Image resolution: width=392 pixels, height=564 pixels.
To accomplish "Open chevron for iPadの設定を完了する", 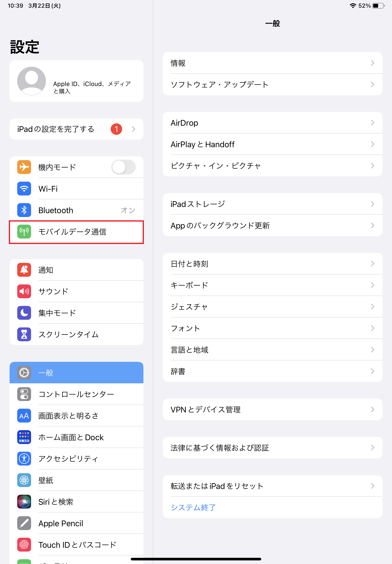I will pos(133,129).
